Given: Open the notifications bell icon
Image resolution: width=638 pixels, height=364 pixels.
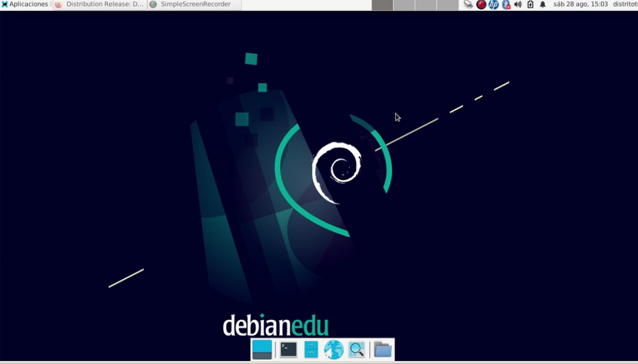Looking at the screenshot, I should tap(543, 4).
